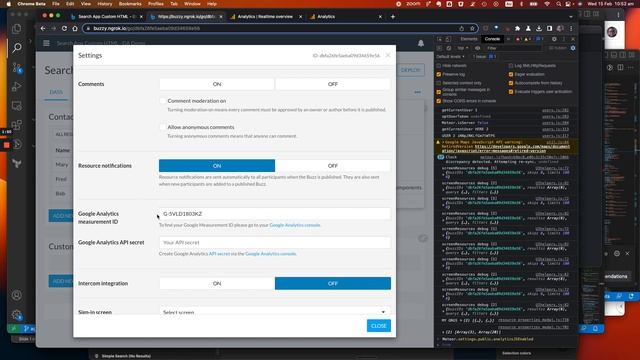Open VS Code Explorer files icon
The width and height of the screenshot is (640, 360).
(17, 29)
